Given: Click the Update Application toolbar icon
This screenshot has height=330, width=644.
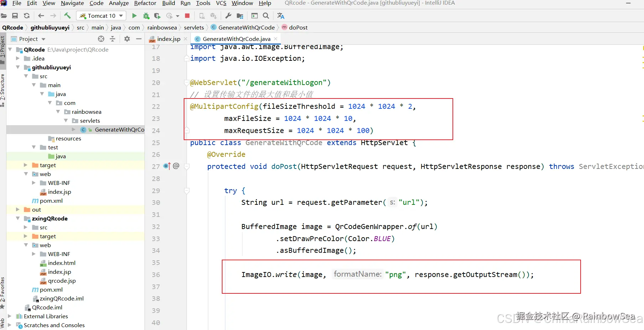Looking at the screenshot, I should 202,16.
